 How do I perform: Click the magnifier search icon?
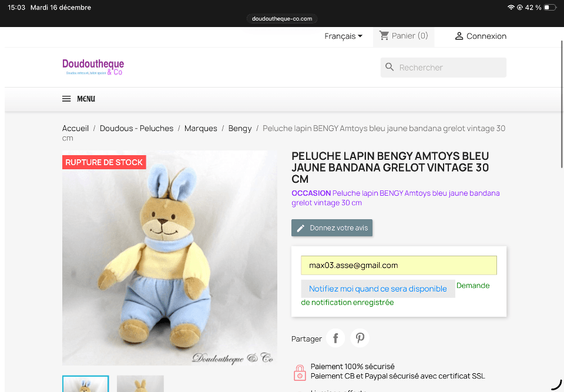(390, 67)
